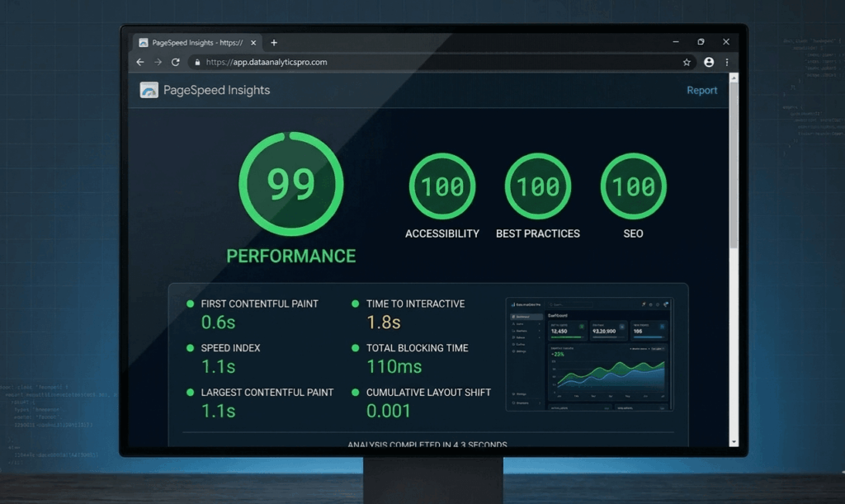This screenshot has width=845, height=504.
Task: Click the ACCESSIBILITY label
Action: (442, 233)
